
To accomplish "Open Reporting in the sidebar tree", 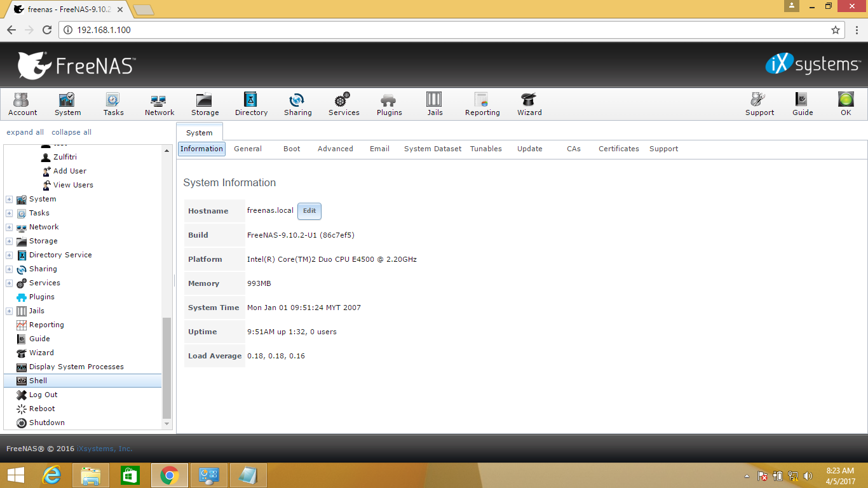I will (46, 325).
